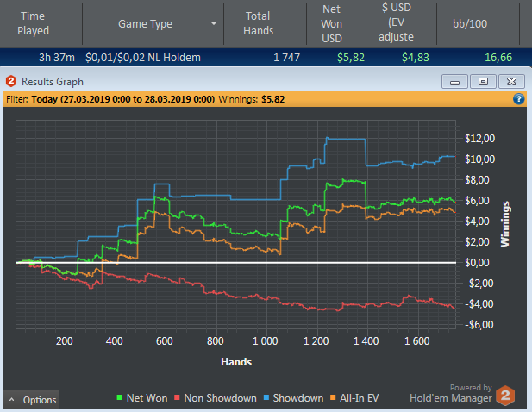The height and width of the screenshot is (412, 532).
Task: Select the $0,01/$0,02 NL Holdem cell
Action: (143, 57)
